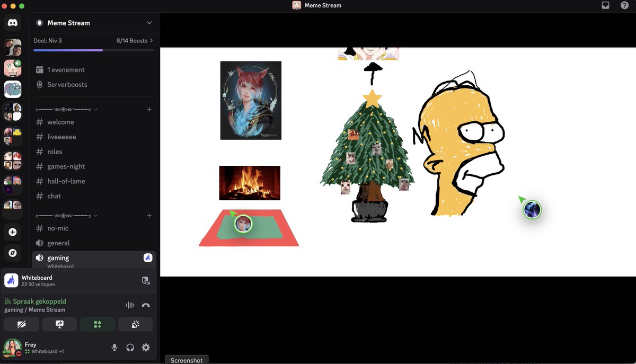
Task: Open the games-night channel
Action: click(94, 166)
